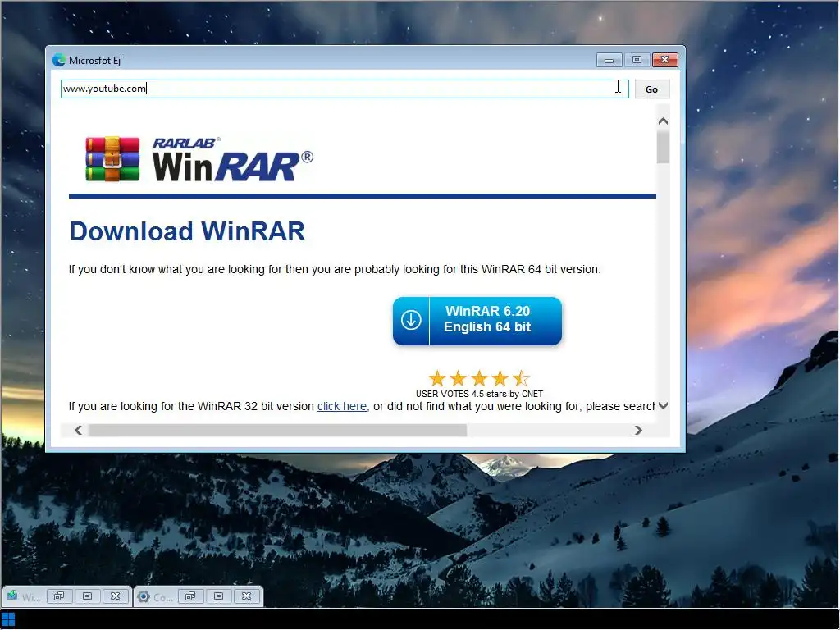Click the vertical scrollbar thumb
The height and width of the screenshot is (630, 840).
[663, 148]
